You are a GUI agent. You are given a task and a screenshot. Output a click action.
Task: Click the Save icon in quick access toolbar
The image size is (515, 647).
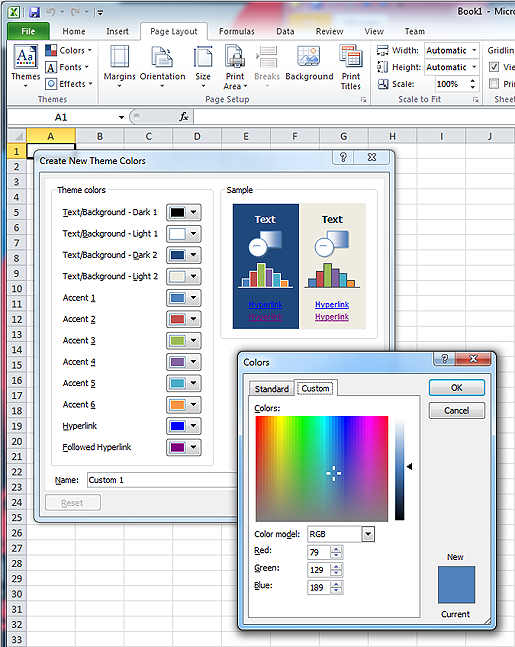click(35, 12)
